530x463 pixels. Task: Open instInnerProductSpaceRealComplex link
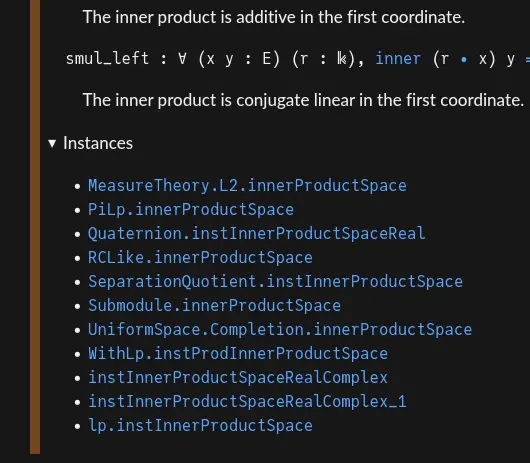238,377
